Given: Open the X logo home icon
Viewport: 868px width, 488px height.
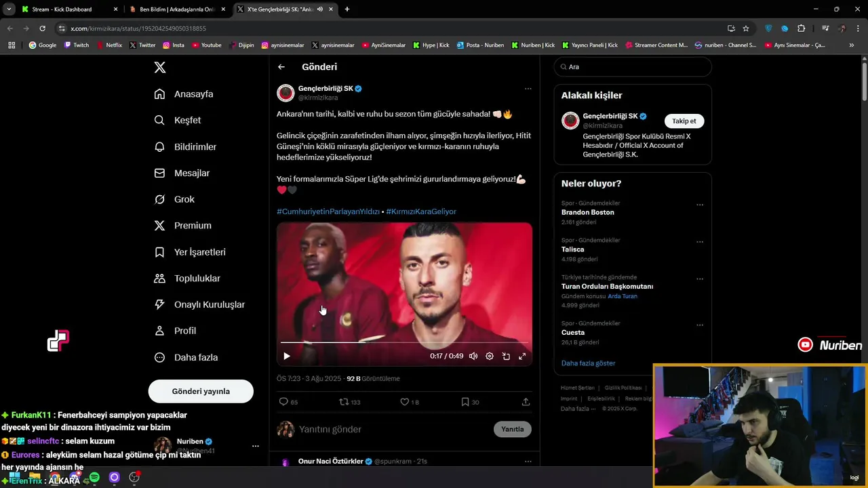Looking at the screenshot, I should click(x=160, y=67).
